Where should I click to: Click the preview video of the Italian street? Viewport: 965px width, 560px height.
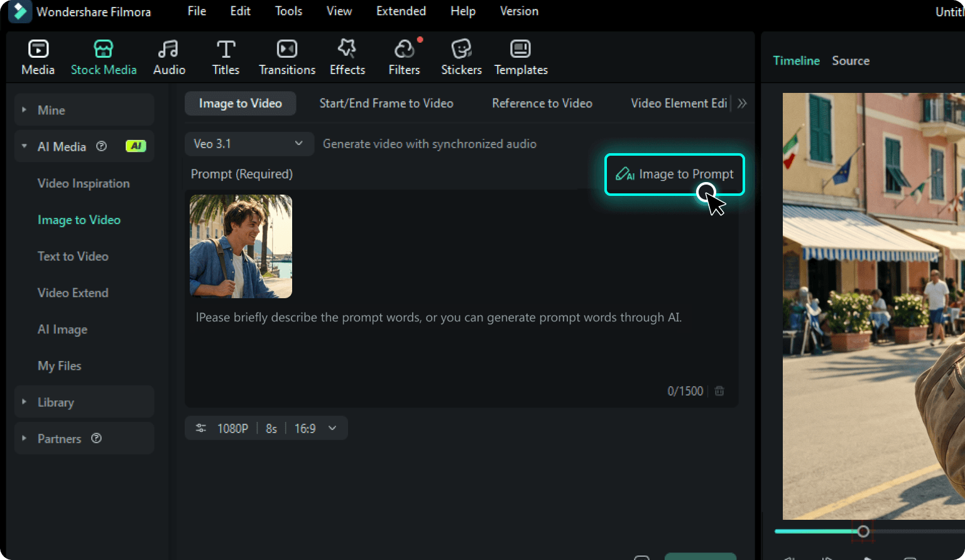874,306
